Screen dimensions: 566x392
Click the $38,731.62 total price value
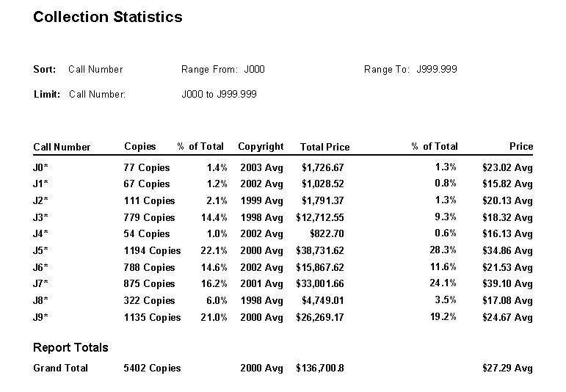pos(319,250)
